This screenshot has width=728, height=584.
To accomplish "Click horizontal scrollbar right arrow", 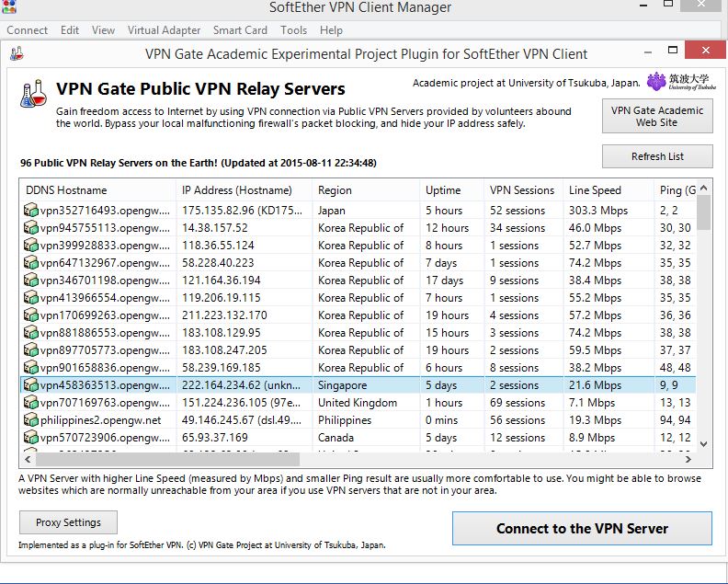I will [x=688, y=460].
